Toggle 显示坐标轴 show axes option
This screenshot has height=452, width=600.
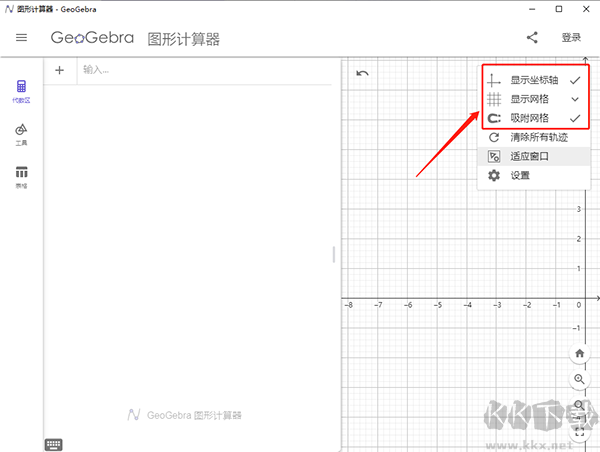tap(535, 80)
